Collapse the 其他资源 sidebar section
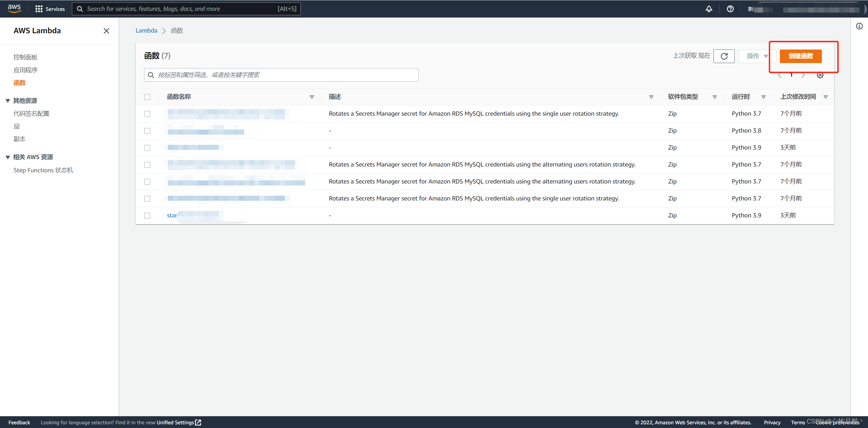Screen dimensions: 868x428 coord(8,101)
